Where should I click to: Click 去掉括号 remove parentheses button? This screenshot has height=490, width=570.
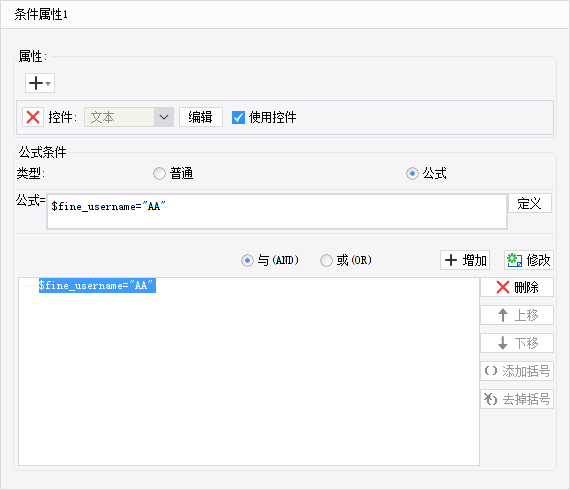517,399
